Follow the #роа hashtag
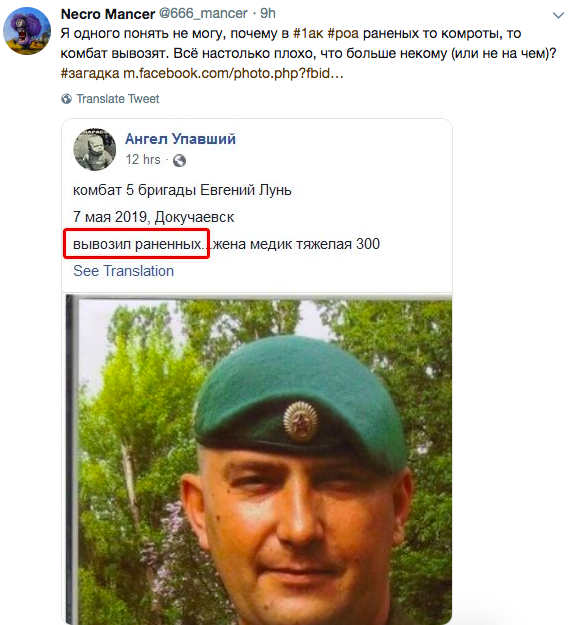The image size is (570, 625). tap(343, 33)
